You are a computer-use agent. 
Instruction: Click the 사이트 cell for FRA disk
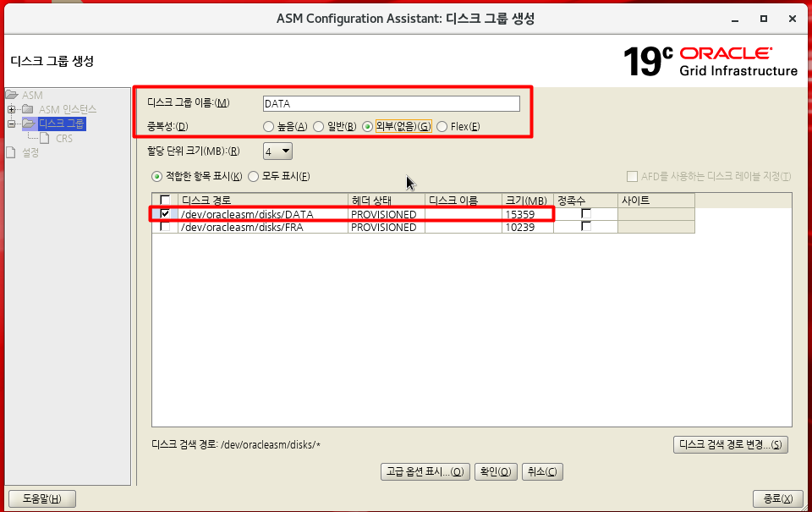(656, 227)
